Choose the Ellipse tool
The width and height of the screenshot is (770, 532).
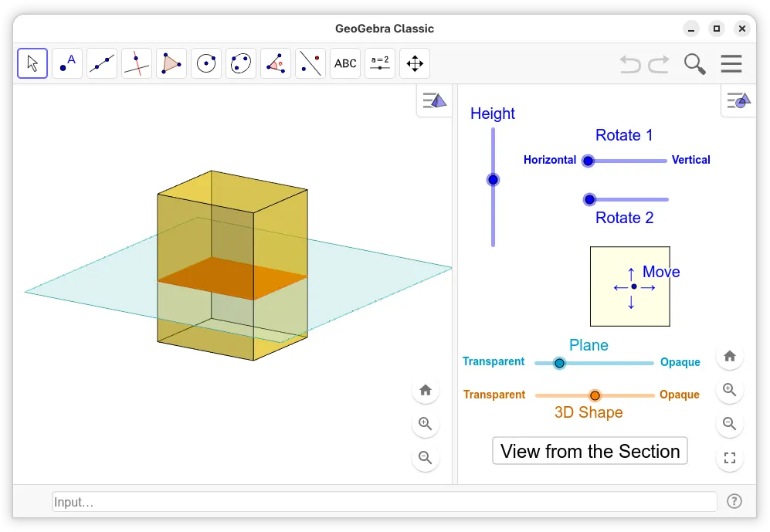pyautogui.click(x=241, y=63)
